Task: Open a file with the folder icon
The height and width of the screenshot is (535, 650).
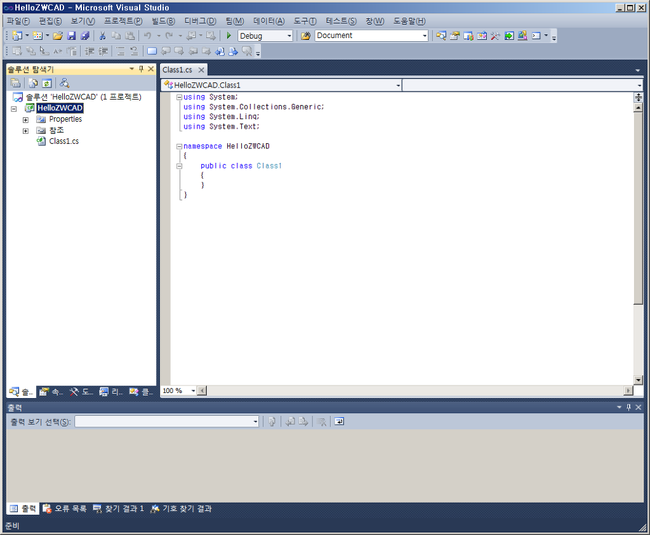Action: [x=58, y=36]
